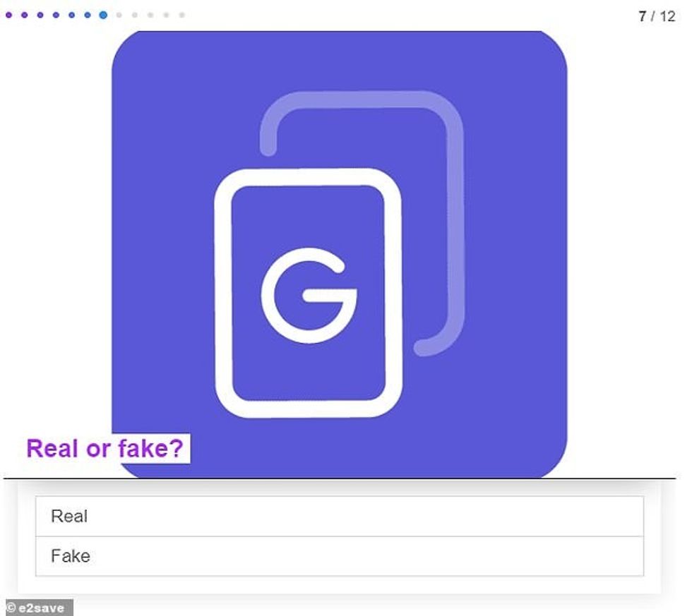The width and height of the screenshot is (692, 616).
Task: Jump to the ninth grey progress dot
Action: point(135,15)
